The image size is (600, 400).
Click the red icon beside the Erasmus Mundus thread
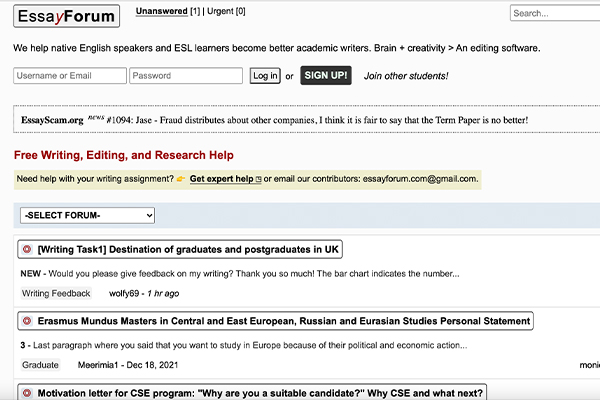tap(27, 321)
